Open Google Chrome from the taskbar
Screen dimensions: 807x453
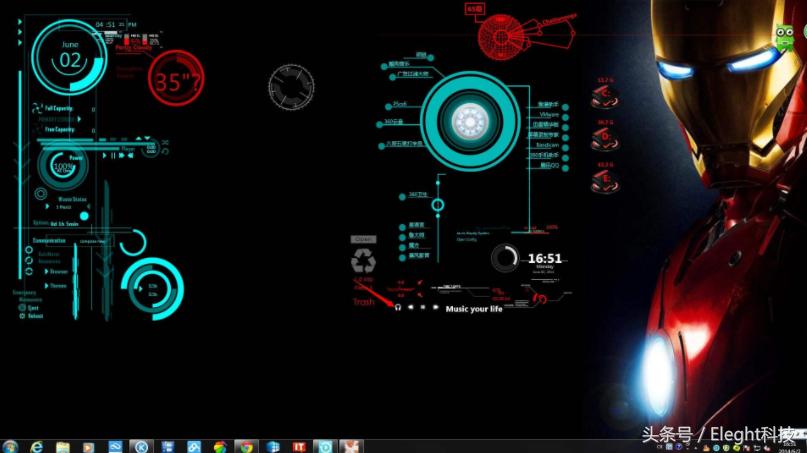(x=247, y=447)
